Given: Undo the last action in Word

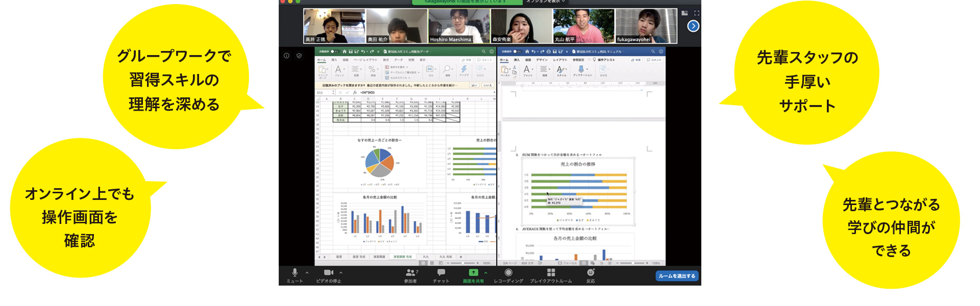Looking at the screenshot, I should pyautogui.click(x=533, y=52).
